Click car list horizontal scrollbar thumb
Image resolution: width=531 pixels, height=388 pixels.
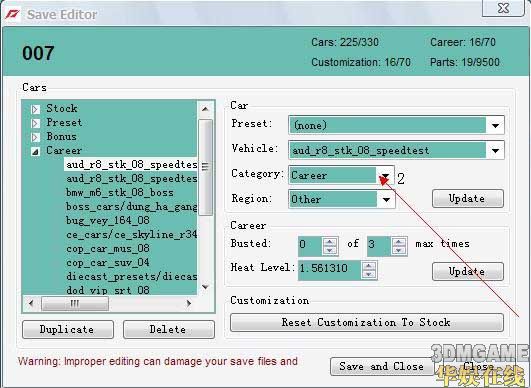pyautogui.click(x=75, y=303)
